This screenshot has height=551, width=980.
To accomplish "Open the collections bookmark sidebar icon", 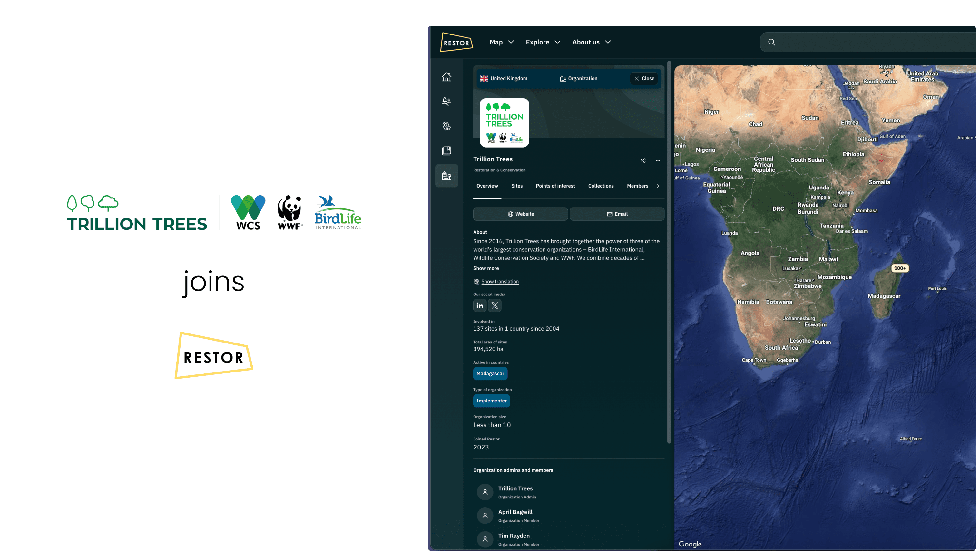I will point(446,150).
